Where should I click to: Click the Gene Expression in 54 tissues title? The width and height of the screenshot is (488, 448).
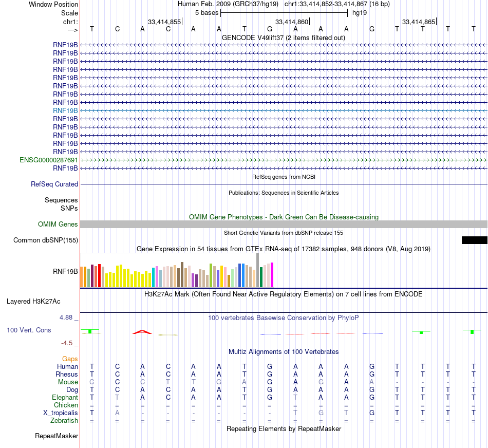pyautogui.click(x=283, y=249)
